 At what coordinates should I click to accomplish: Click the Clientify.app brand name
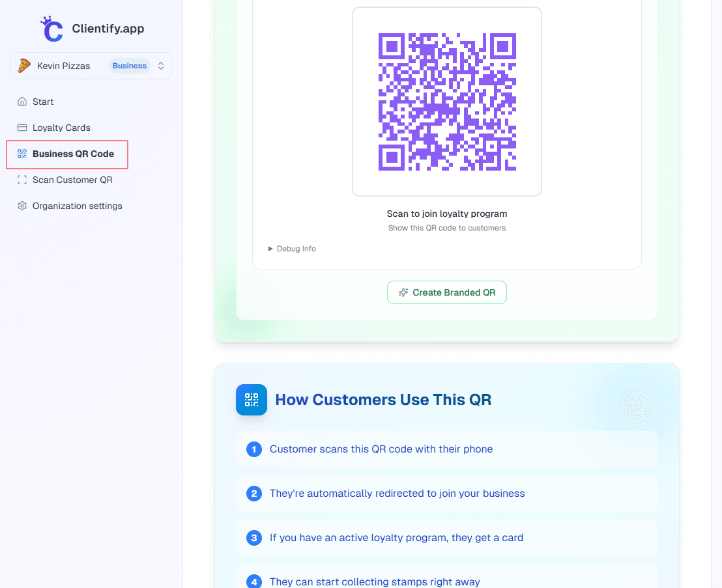click(x=108, y=29)
